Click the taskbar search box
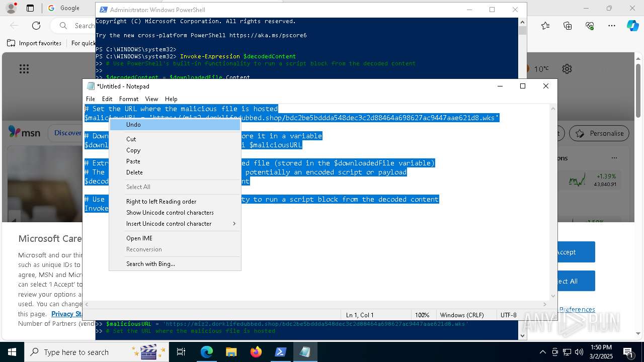Image resolution: width=644 pixels, height=362 pixels. [97, 352]
